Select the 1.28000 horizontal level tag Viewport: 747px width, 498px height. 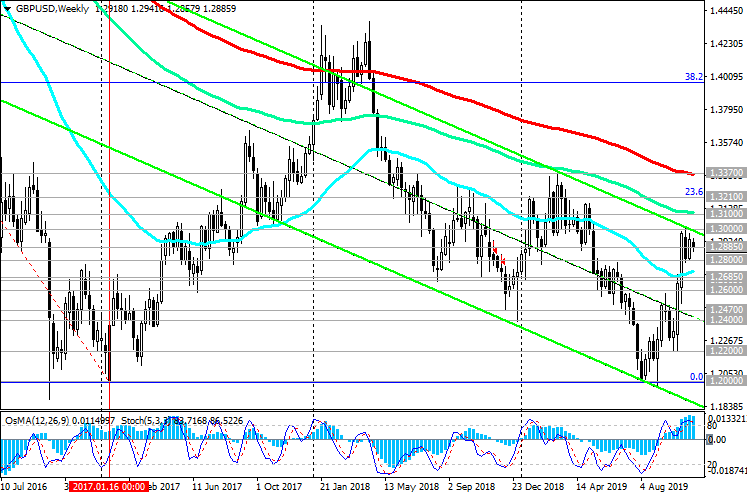click(x=726, y=260)
